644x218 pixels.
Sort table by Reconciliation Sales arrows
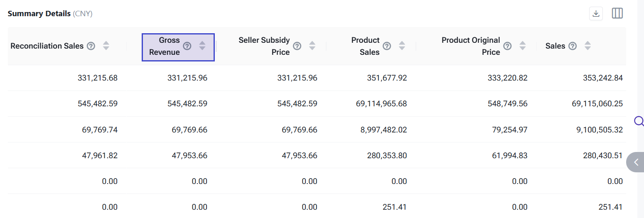[x=106, y=46]
